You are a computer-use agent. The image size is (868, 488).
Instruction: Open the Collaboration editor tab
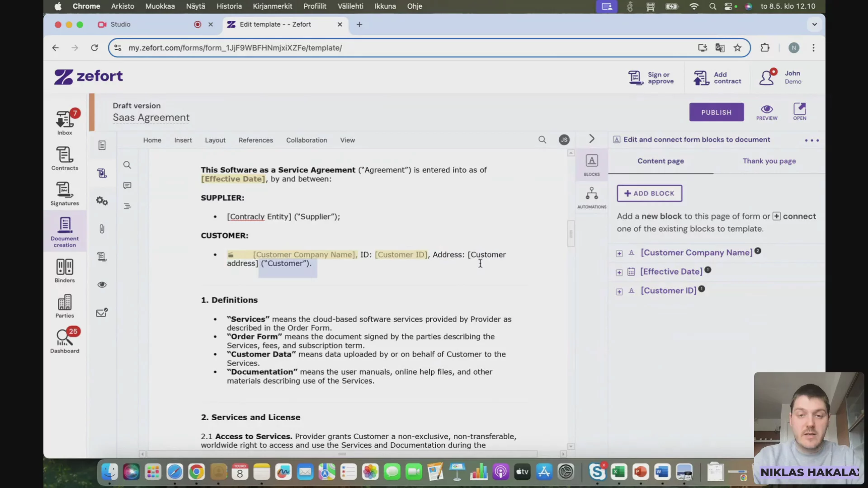[x=307, y=141]
